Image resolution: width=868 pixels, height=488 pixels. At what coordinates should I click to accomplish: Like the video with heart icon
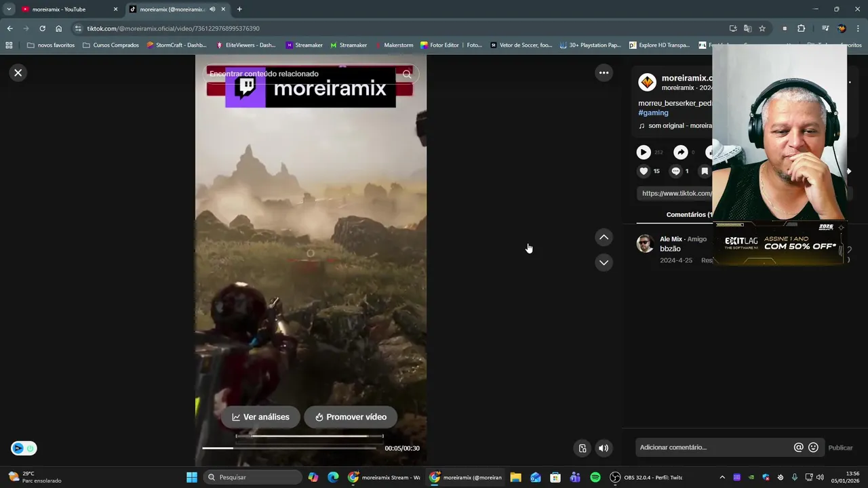(x=644, y=171)
